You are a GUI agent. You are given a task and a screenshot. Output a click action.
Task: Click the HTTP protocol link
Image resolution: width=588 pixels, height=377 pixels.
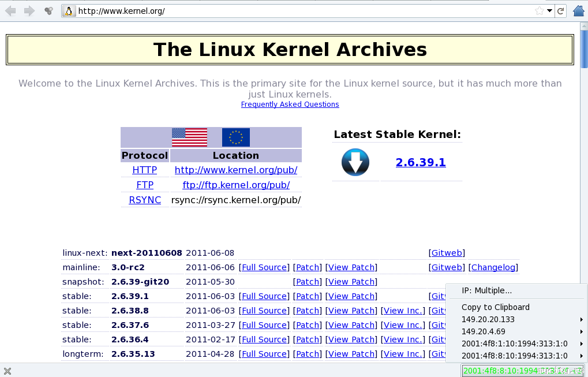click(144, 170)
